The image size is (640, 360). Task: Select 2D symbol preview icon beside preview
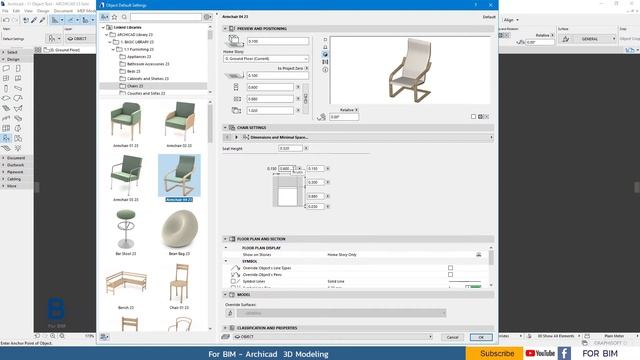click(x=325, y=40)
